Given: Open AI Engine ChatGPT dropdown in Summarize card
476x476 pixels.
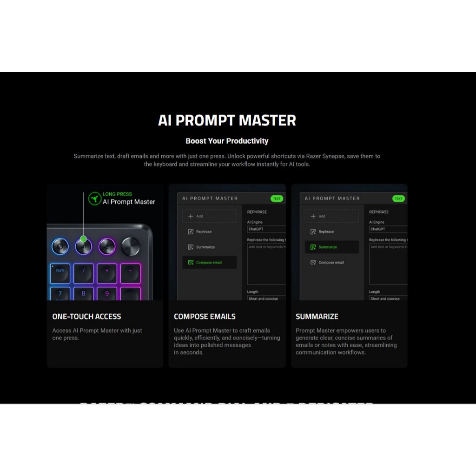Looking at the screenshot, I should 388,229.
